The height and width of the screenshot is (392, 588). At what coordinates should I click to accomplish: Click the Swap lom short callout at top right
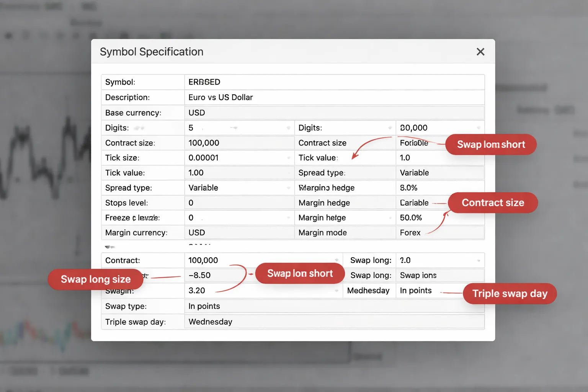(x=491, y=145)
